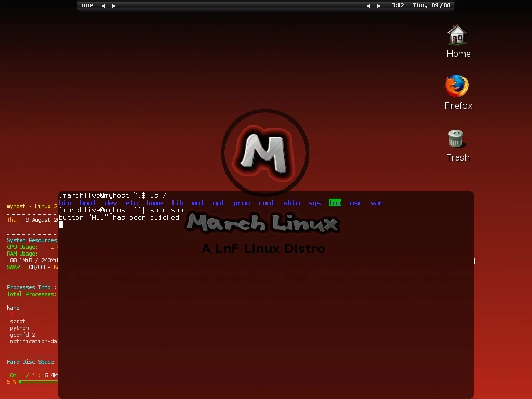Click the terminal's right-edge scrollbar
532x399 pixels.
(x=473, y=261)
